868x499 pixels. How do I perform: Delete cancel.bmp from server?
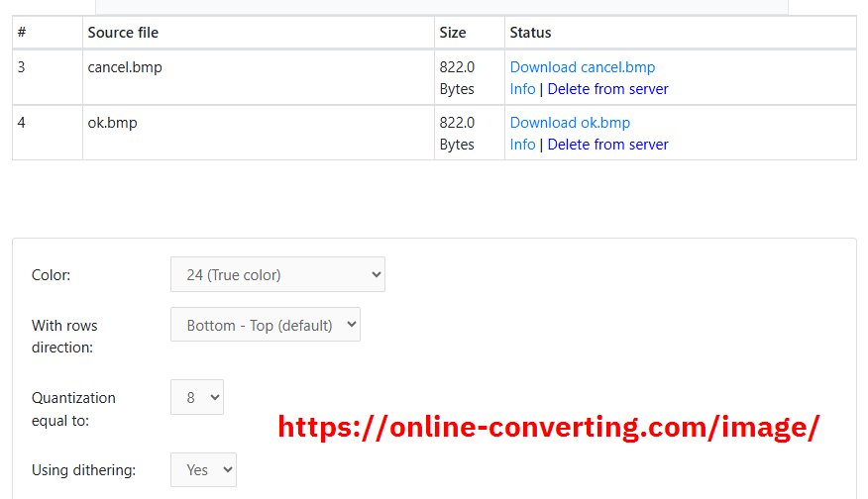click(607, 89)
